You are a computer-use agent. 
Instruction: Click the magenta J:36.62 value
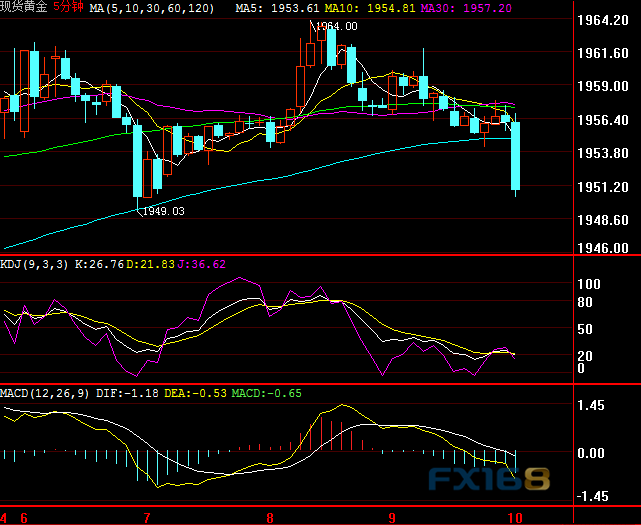pos(203,264)
